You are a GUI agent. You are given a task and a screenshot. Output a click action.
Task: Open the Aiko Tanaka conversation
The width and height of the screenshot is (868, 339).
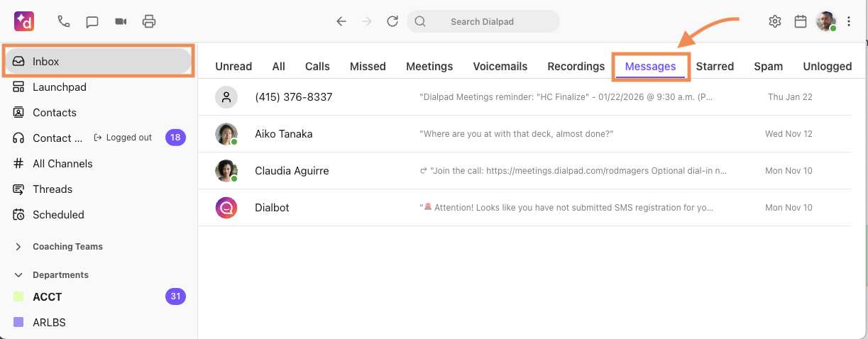(524, 134)
